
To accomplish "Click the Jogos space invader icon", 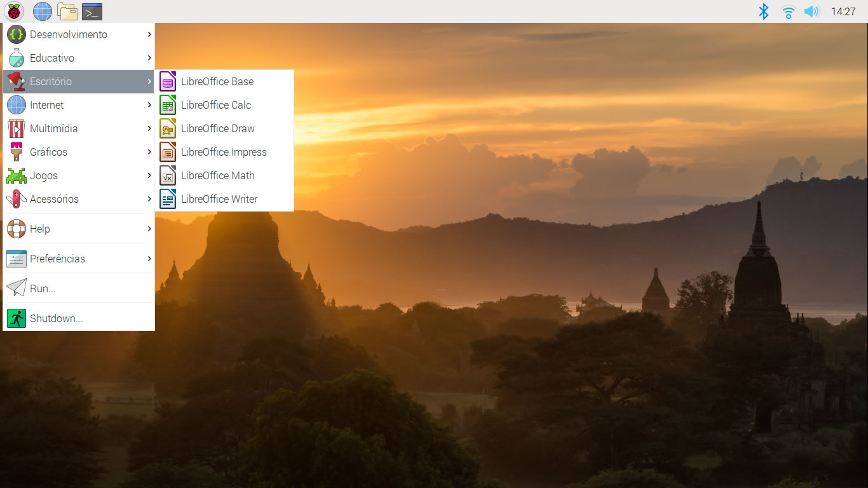I will pos(17,175).
